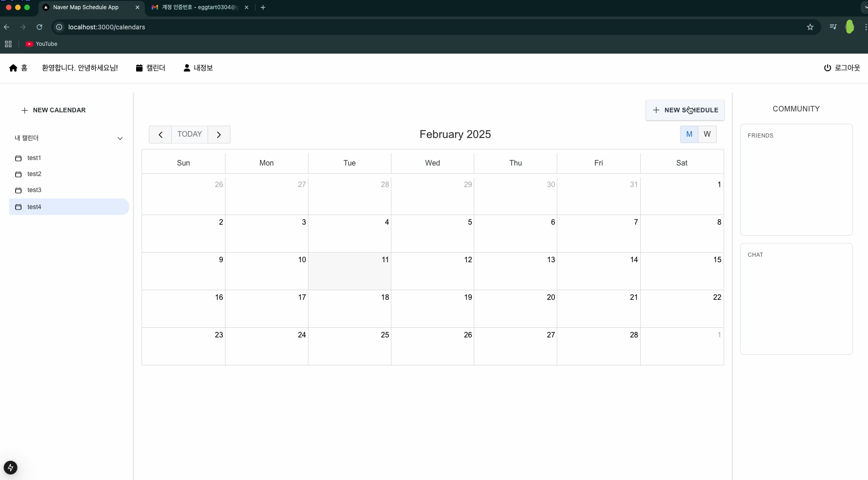Reload the page using browser refresh icon
This screenshot has height=480, width=868.
coord(39,27)
